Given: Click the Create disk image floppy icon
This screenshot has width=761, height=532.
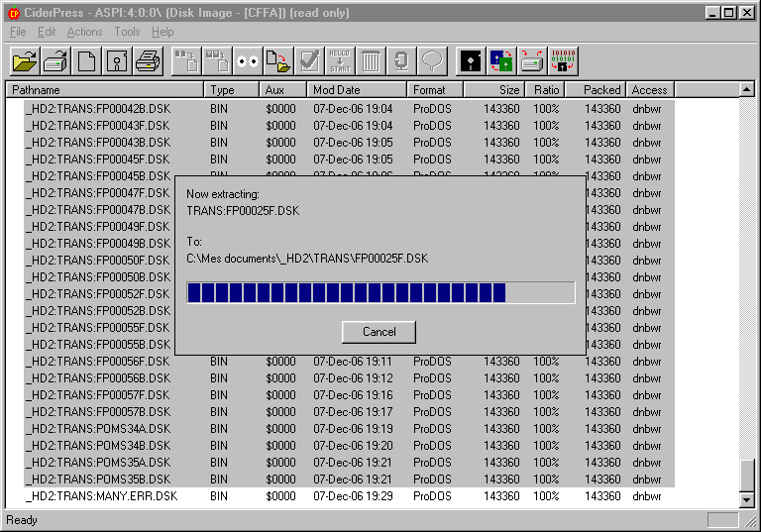Looking at the screenshot, I should 117,61.
